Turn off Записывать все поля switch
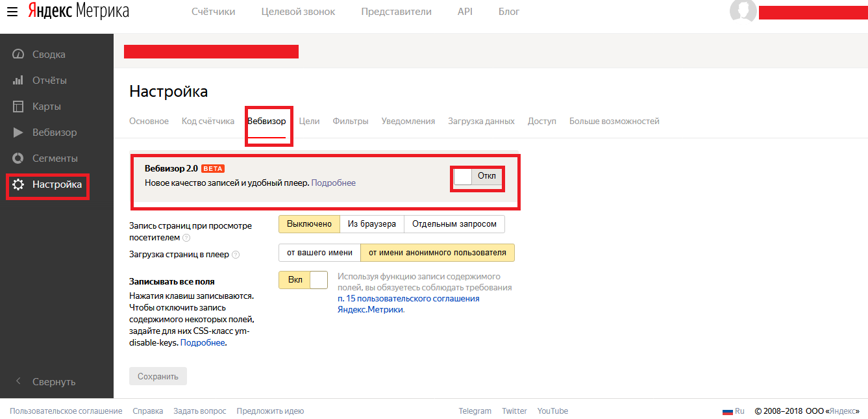The height and width of the screenshot is (419, 868). click(303, 280)
